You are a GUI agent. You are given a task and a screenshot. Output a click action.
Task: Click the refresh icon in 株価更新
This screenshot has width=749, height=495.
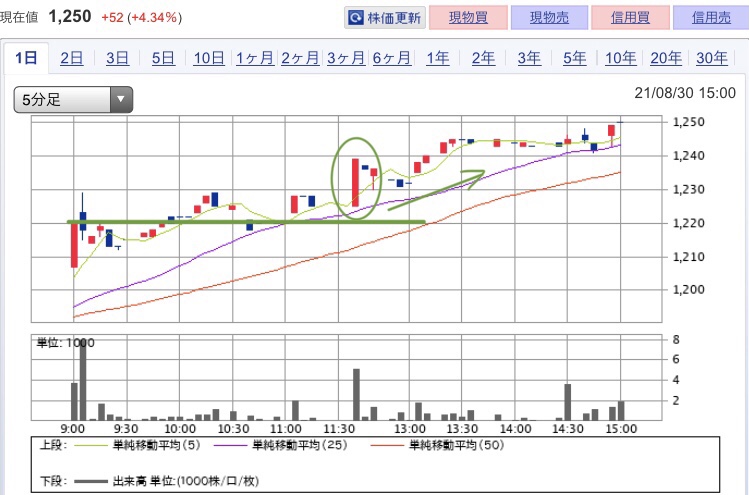pyautogui.click(x=356, y=18)
